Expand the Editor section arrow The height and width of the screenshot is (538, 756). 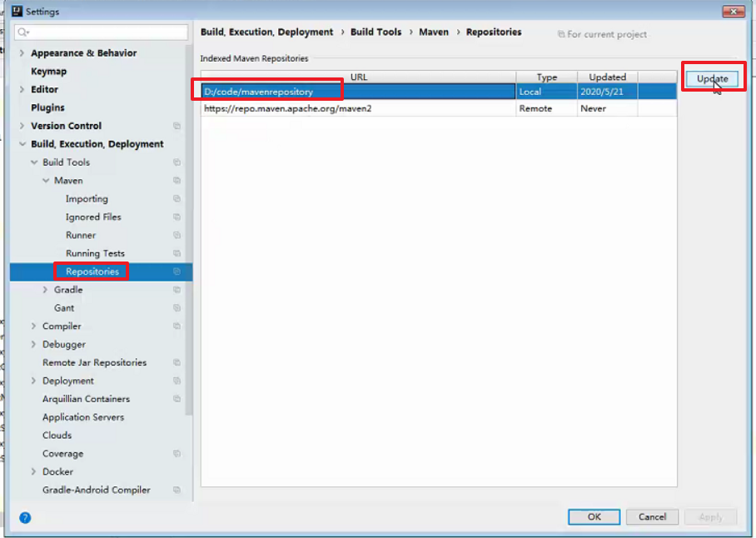(x=22, y=89)
